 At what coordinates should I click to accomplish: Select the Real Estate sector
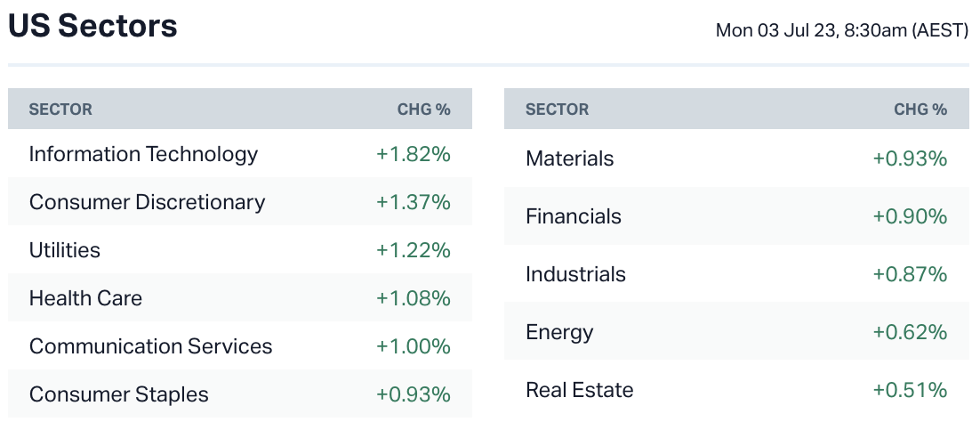[x=579, y=390]
